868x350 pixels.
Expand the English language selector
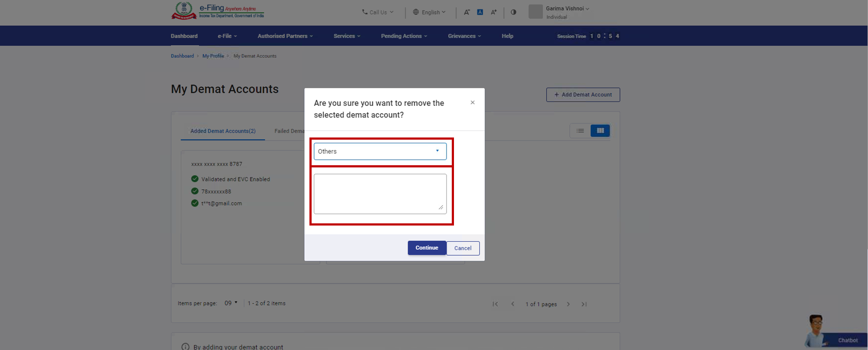pyautogui.click(x=429, y=12)
